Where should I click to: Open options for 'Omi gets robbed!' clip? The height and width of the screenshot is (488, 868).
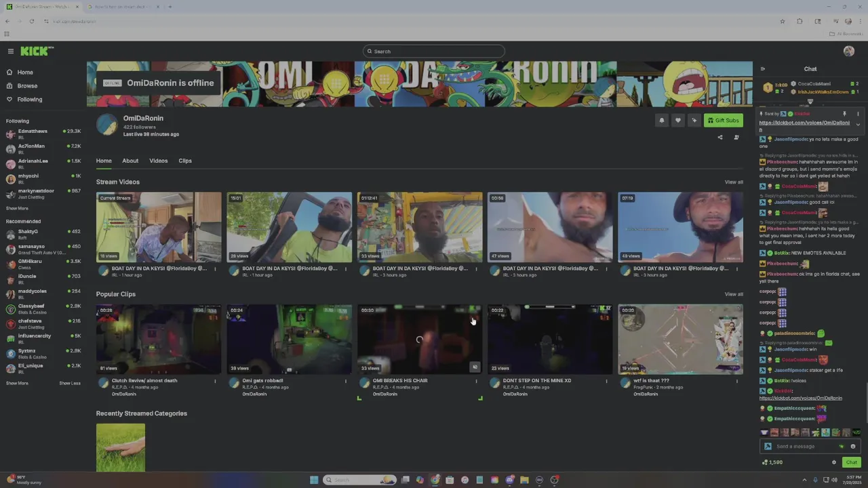pyautogui.click(x=346, y=381)
